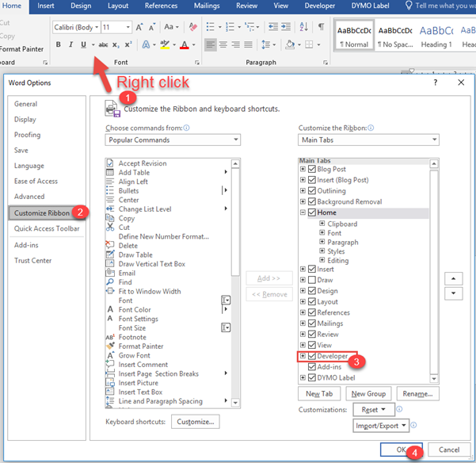This screenshot has height=463, width=476.
Task: Collapse the Home tab tree node
Action: pos(303,212)
